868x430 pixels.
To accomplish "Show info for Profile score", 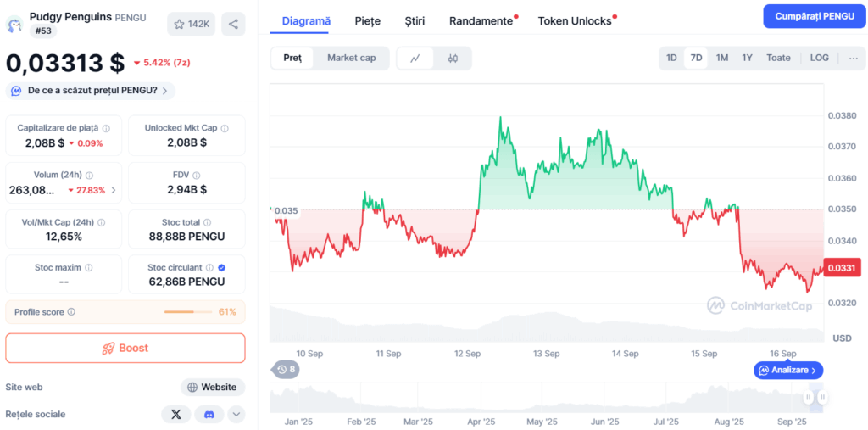I will coord(71,312).
